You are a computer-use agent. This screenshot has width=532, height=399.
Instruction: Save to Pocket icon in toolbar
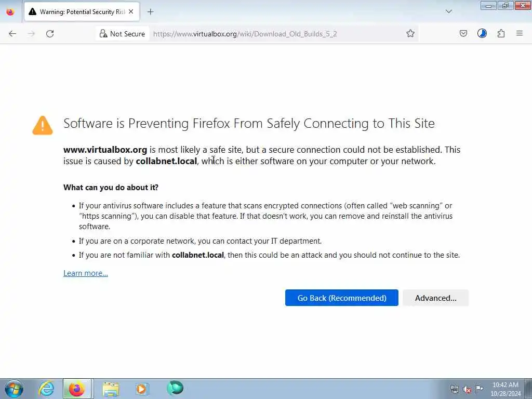[x=463, y=33]
